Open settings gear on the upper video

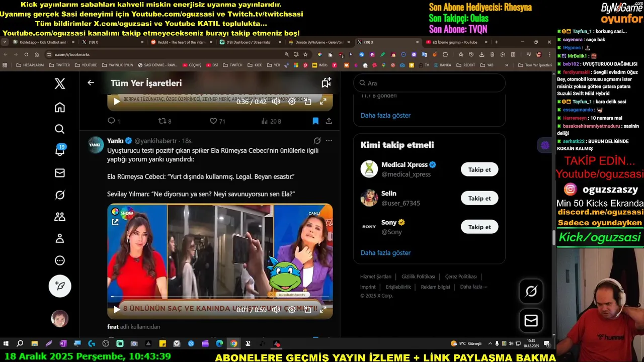point(292,102)
